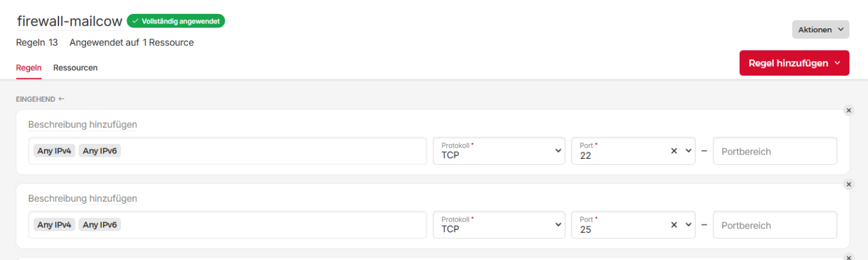Image resolution: width=868 pixels, height=260 pixels.
Task: Clear the port 25 value
Action: tap(675, 225)
